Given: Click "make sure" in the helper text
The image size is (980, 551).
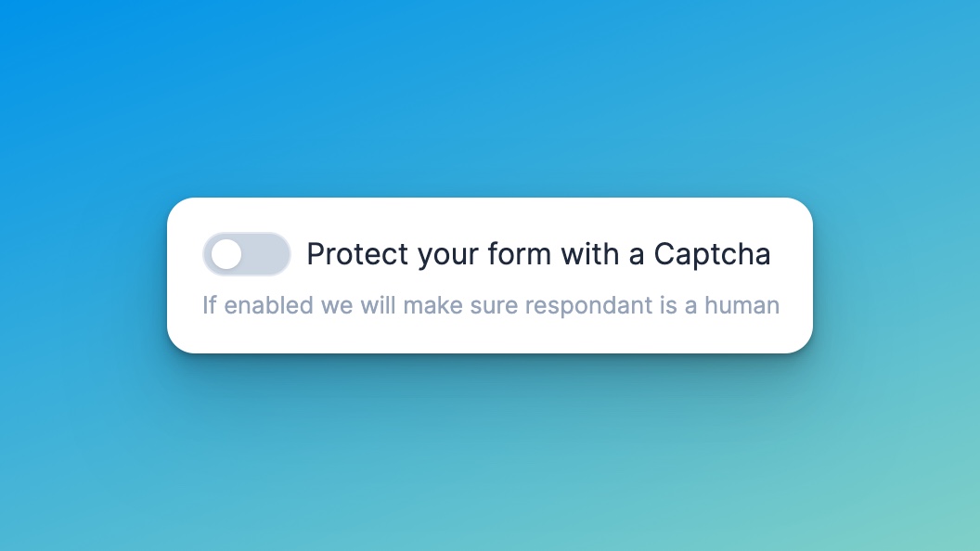Looking at the screenshot, I should coord(454,305).
